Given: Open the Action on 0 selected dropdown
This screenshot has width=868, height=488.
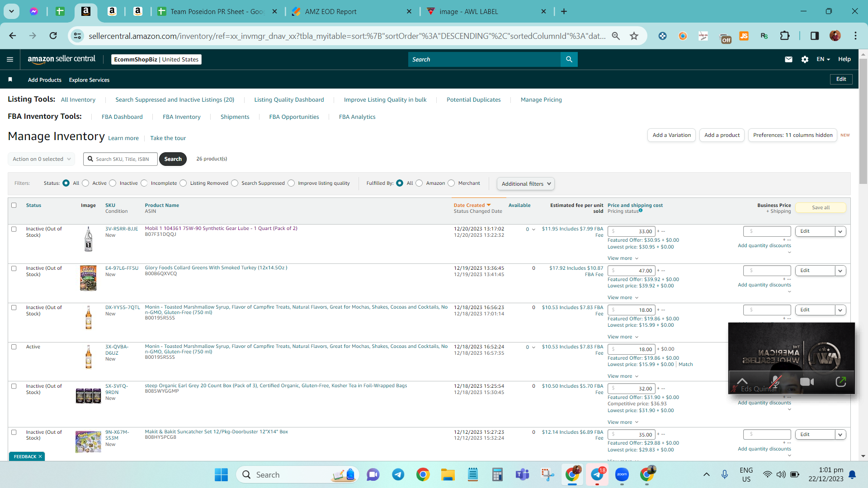Looking at the screenshot, I should [x=41, y=159].
